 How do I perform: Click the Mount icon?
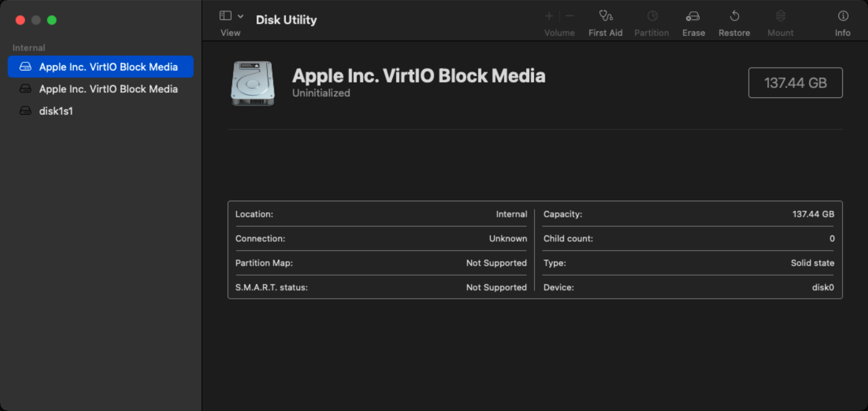pyautogui.click(x=780, y=21)
